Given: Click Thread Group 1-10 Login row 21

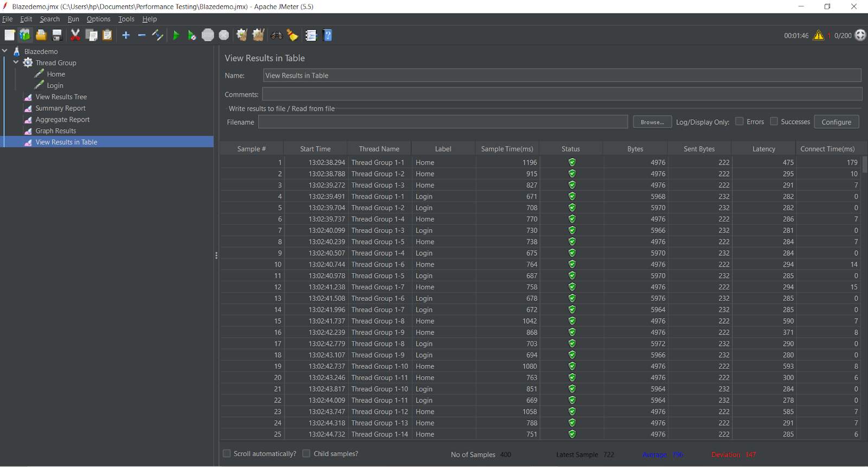Looking at the screenshot, I should pyautogui.click(x=540, y=389).
